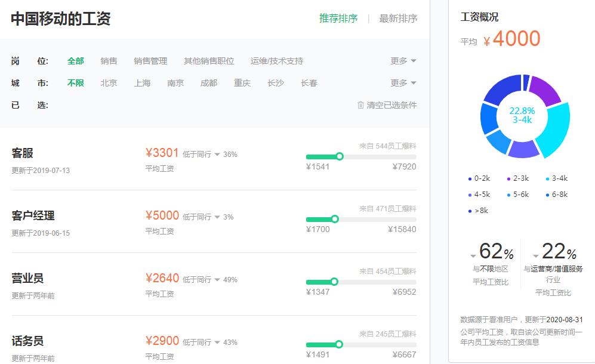Image resolution: width=595 pixels, height=364 pixels.
Task: Expand the 更多 dropdown for positions
Action: (x=403, y=60)
